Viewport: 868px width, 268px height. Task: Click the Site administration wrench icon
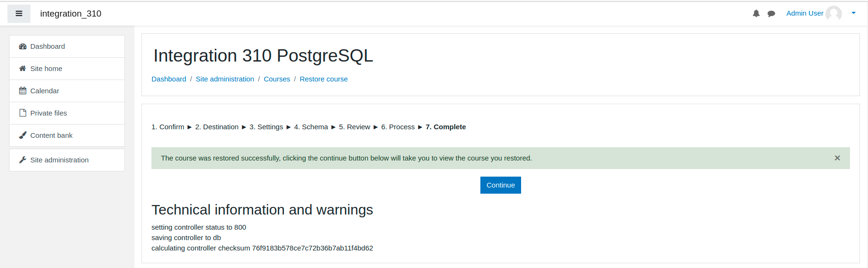[23, 160]
